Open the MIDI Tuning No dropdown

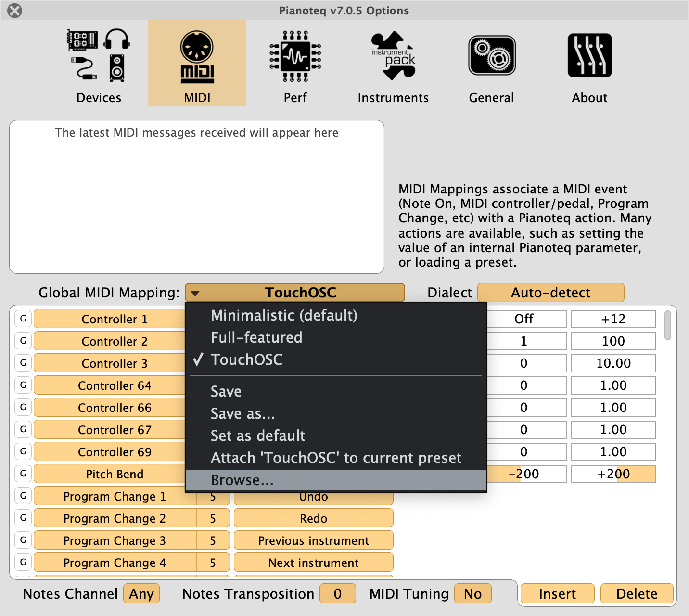point(473,593)
